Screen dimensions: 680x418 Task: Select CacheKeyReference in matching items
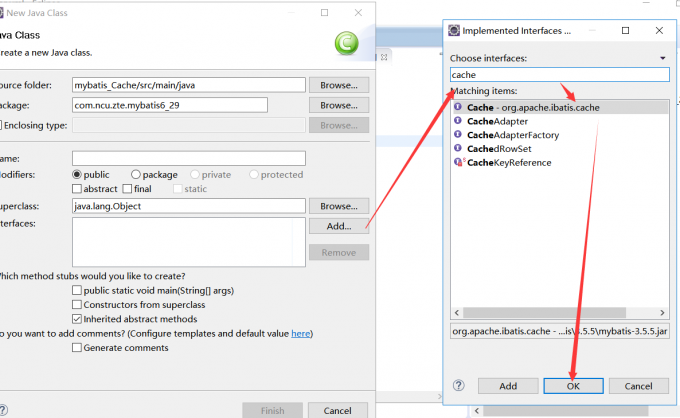(508, 163)
